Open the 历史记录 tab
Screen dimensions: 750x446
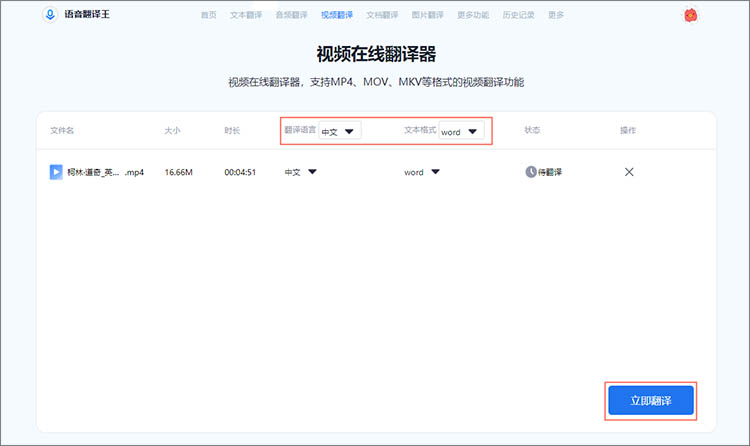[x=518, y=15]
